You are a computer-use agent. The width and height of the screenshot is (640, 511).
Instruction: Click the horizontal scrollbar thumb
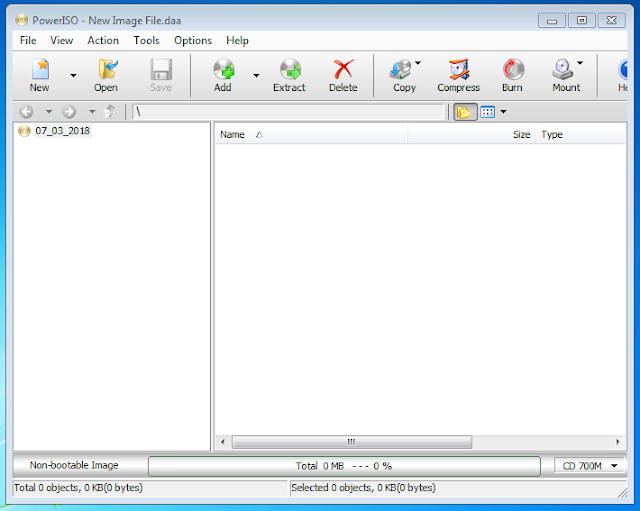tap(352, 442)
